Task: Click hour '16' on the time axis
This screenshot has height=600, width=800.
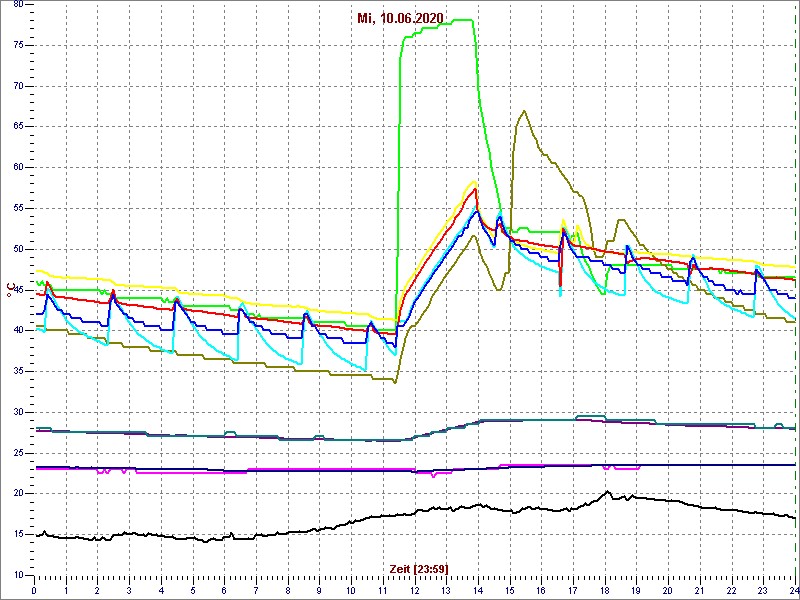Action: tap(541, 591)
